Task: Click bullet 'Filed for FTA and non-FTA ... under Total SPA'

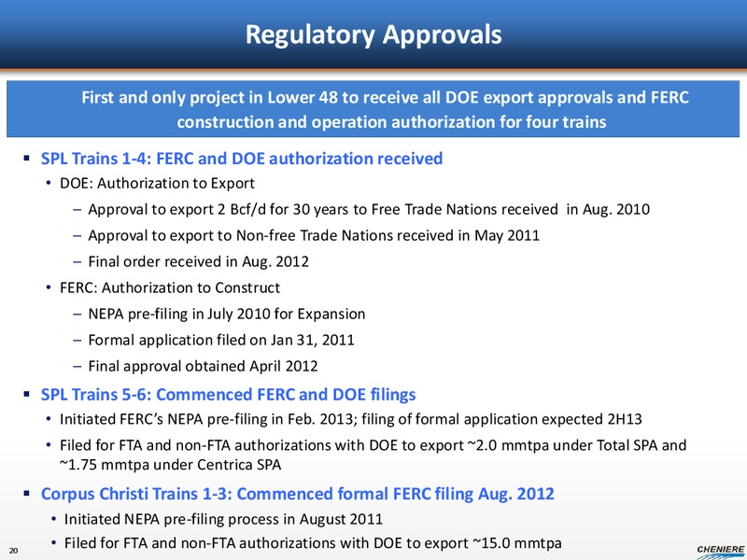Action: tap(373, 445)
